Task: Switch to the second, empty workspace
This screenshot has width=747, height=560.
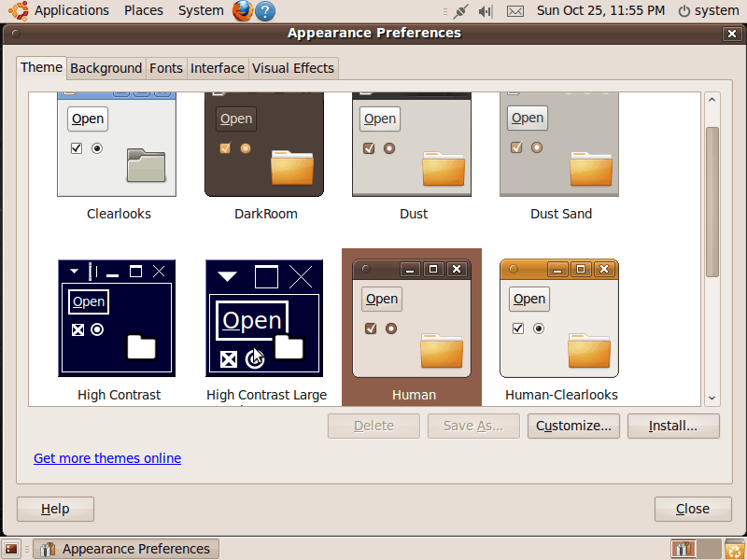Action: [x=709, y=549]
